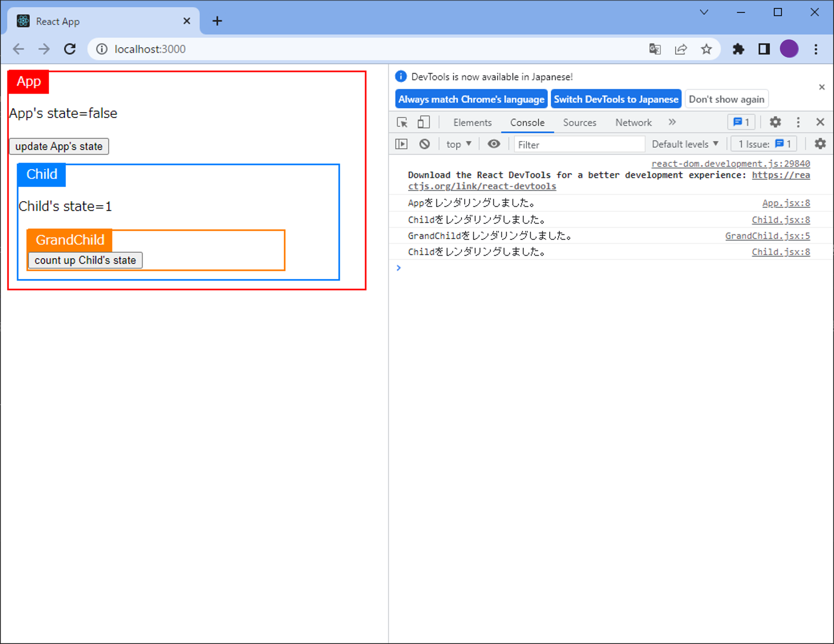This screenshot has width=834, height=644.
Task: Open DevTools settings gear
Action: point(775,122)
